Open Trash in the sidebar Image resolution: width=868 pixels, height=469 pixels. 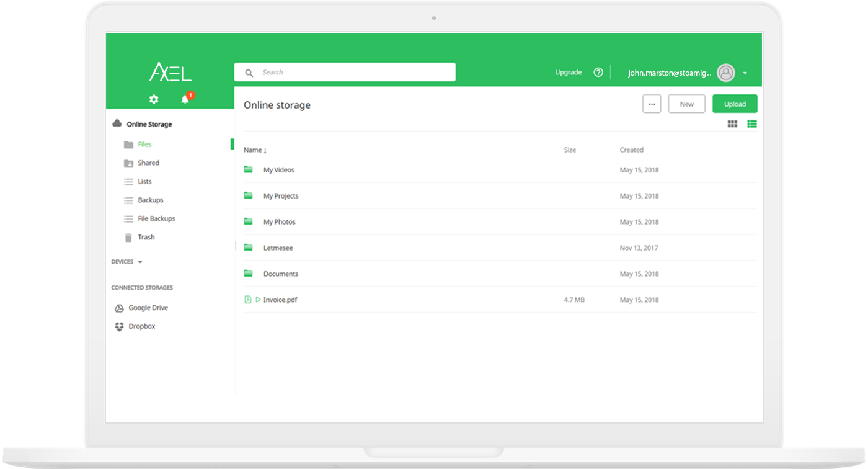pos(146,238)
